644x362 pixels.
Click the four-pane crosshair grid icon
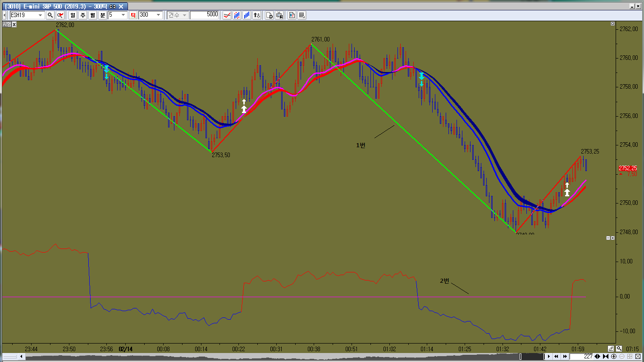click(630, 357)
